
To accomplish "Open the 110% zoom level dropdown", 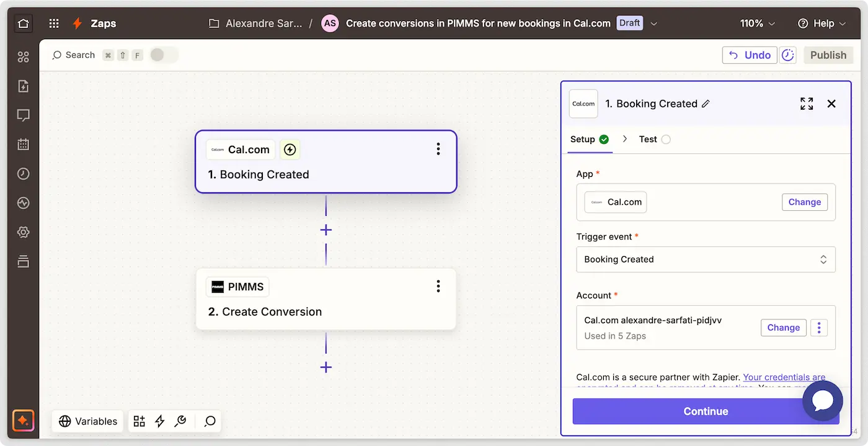I will pyautogui.click(x=757, y=24).
